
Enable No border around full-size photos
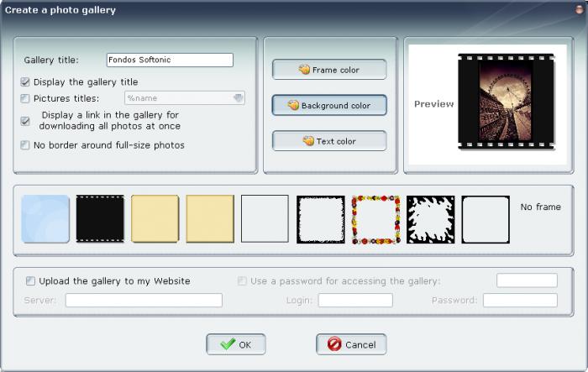click(x=25, y=145)
